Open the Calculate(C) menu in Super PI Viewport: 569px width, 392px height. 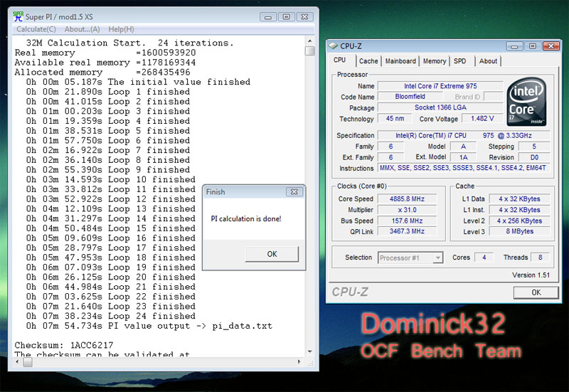36,29
